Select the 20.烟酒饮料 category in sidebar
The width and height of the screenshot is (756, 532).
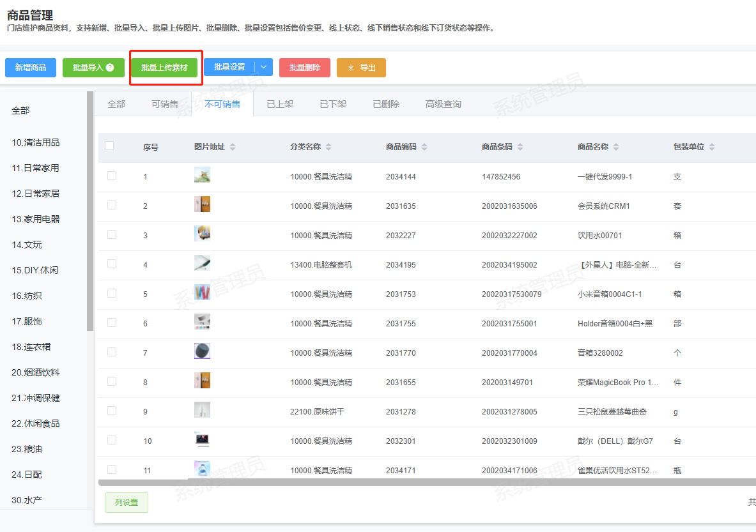coord(35,372)
